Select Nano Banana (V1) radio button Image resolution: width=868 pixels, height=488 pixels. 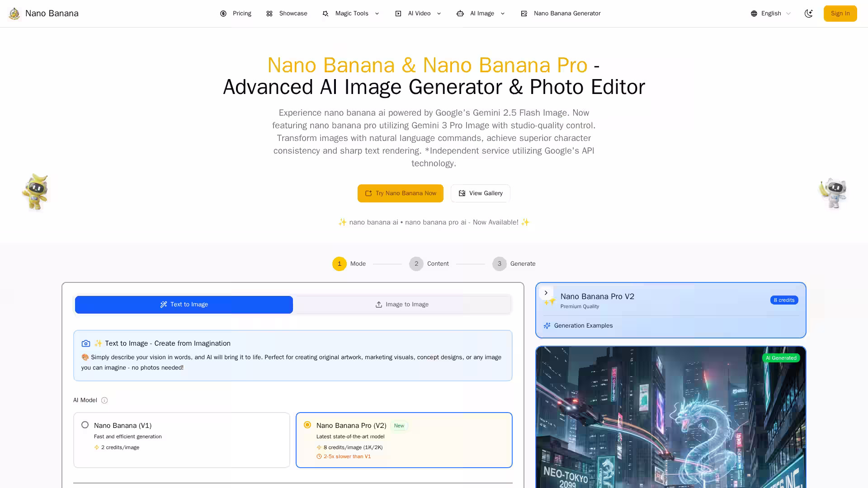pos(85,425)
